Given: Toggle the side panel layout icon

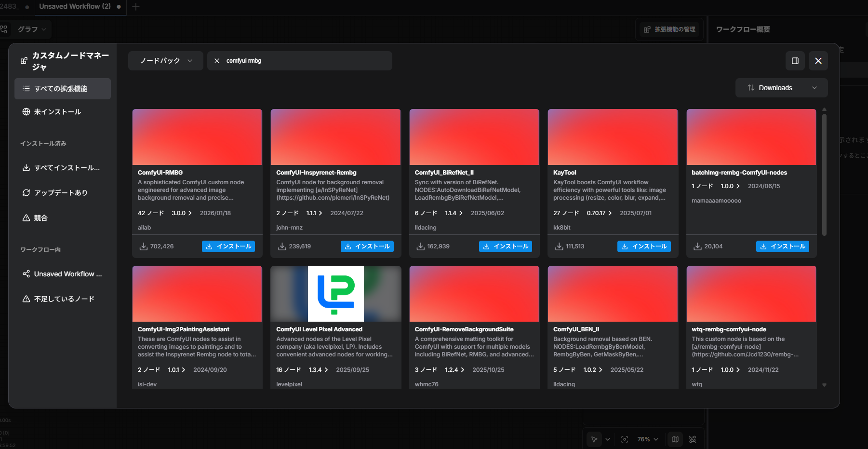Looking at the screenshot, I should 795,61.
